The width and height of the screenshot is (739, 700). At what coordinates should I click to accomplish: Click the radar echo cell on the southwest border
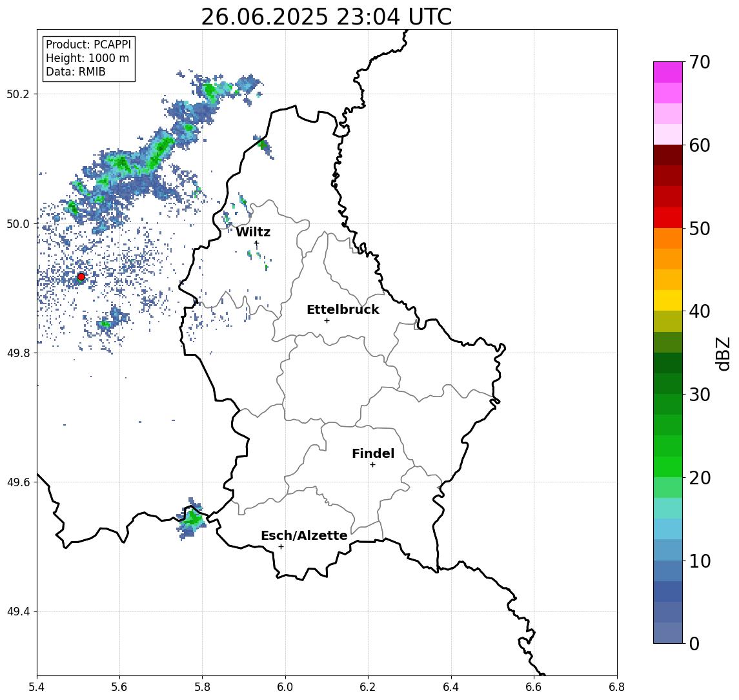coord(191,519)
